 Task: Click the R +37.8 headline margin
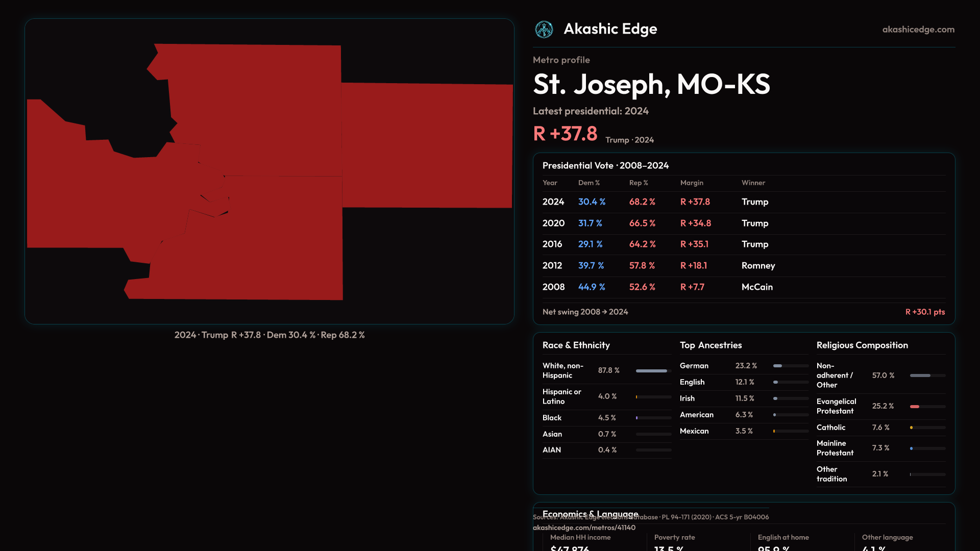565,134
